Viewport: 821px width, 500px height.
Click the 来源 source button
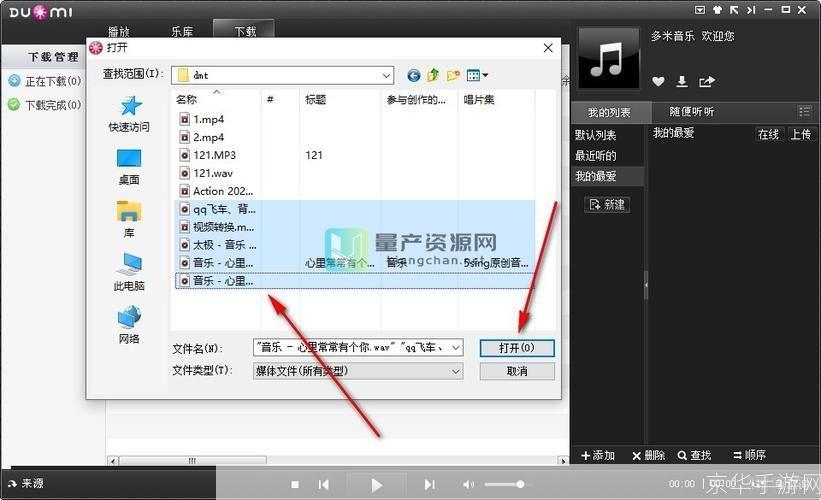[26, 483]
